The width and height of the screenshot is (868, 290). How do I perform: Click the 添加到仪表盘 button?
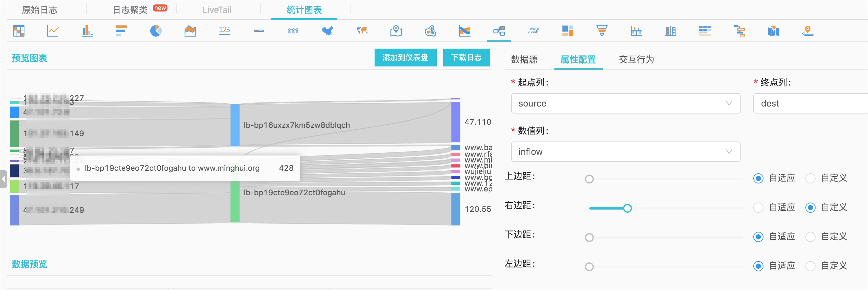(x=405, y=58)
